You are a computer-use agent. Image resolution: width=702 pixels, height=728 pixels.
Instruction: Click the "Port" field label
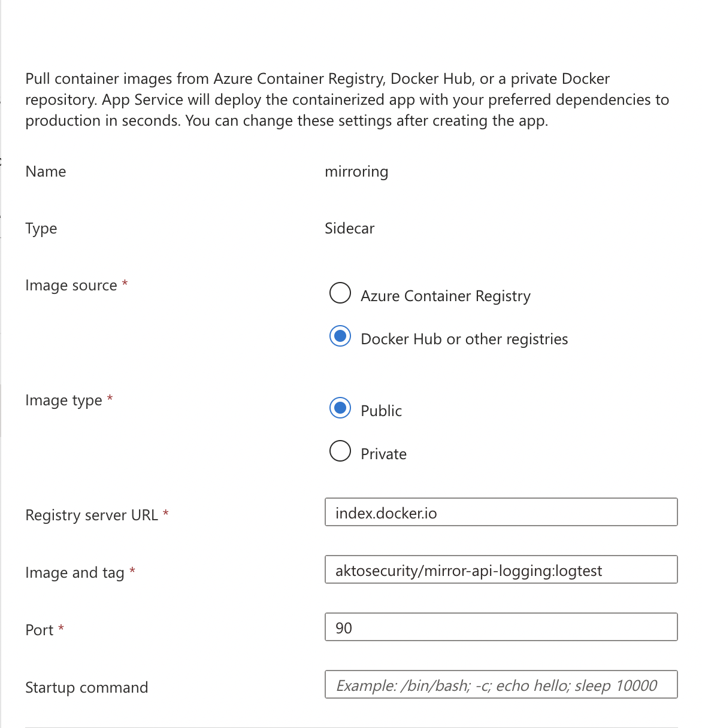point(39,630)
